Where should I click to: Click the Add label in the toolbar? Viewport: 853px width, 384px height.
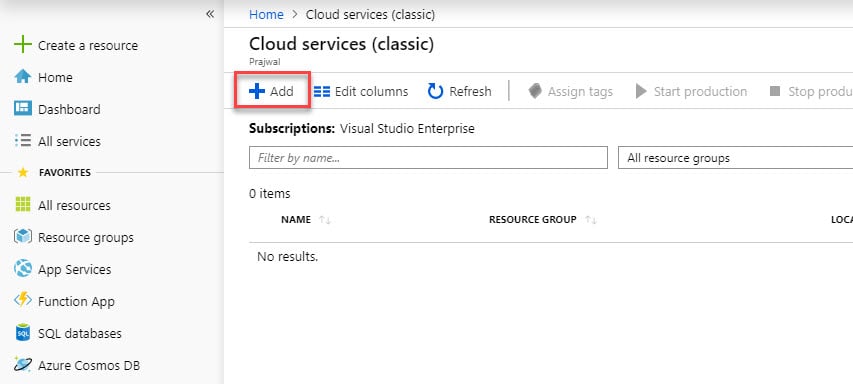point(282,91)
